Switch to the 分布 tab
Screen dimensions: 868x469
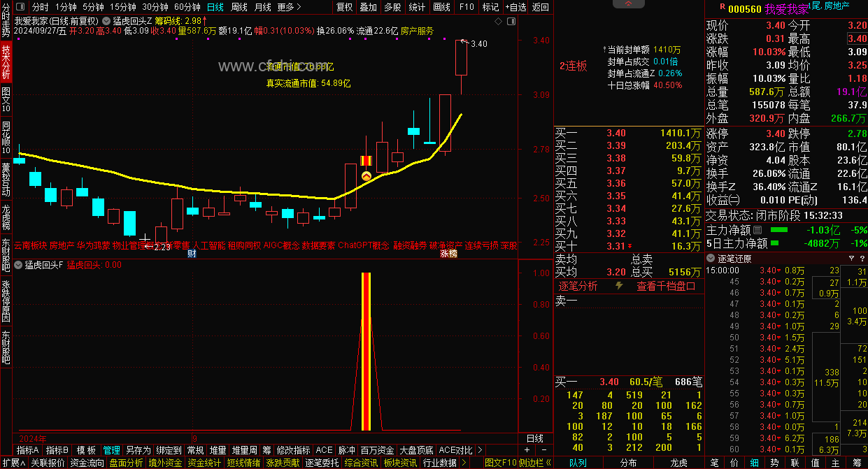point(628,463)
